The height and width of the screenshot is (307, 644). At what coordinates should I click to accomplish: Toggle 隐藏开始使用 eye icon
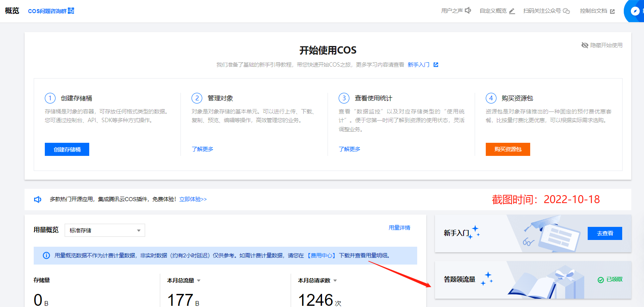[585, 45]
